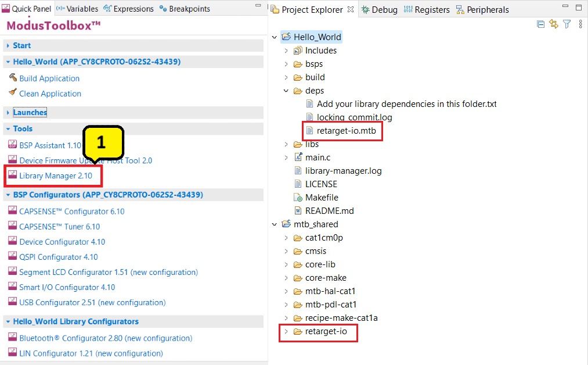This screenshot has width=588, height=365.
Task: Select the locking_commit.log file
Action: click(355, 117)
